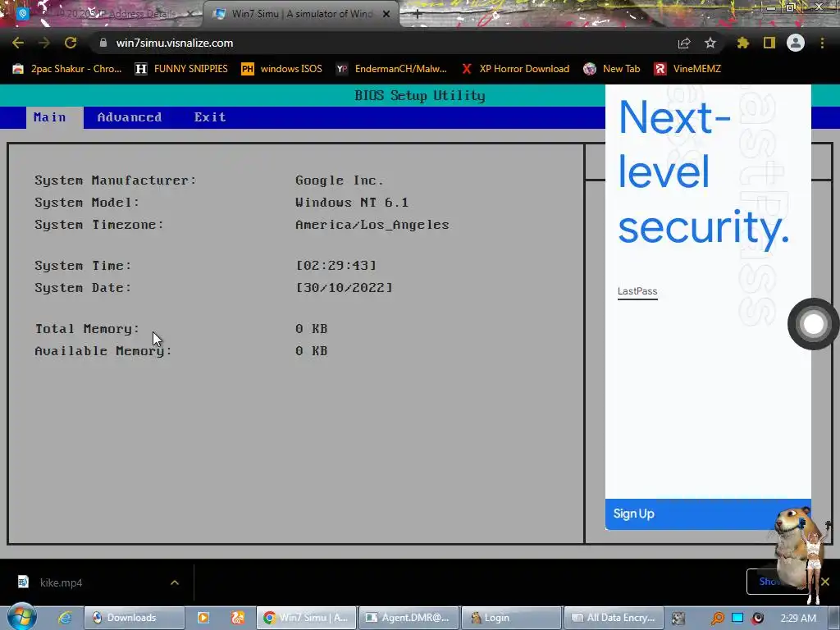Click the America/Los_Angeles timezone value
This screenshot has width=840, height=630.
(372, 225)
